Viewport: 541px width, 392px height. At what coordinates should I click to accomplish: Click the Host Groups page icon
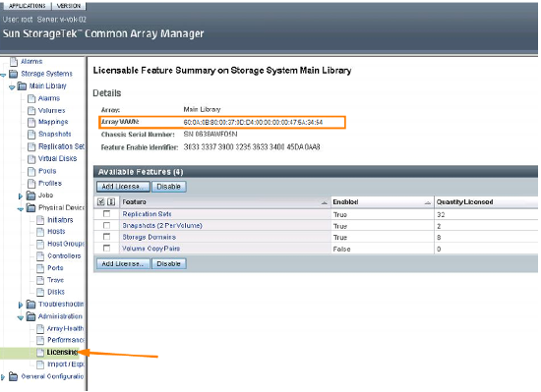coord(40,244)
